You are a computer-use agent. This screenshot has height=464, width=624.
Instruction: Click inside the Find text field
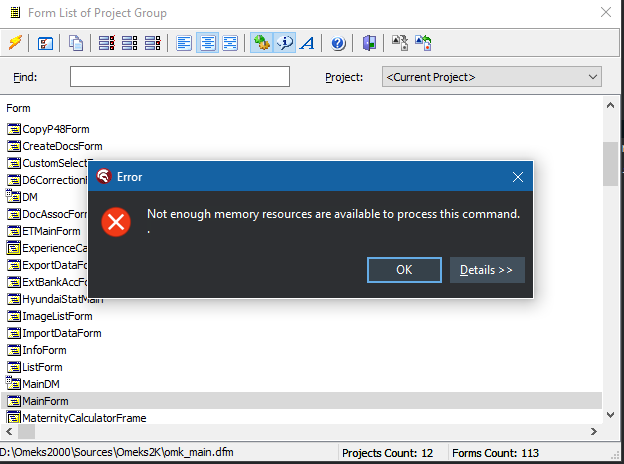click(x=179, y=77)
